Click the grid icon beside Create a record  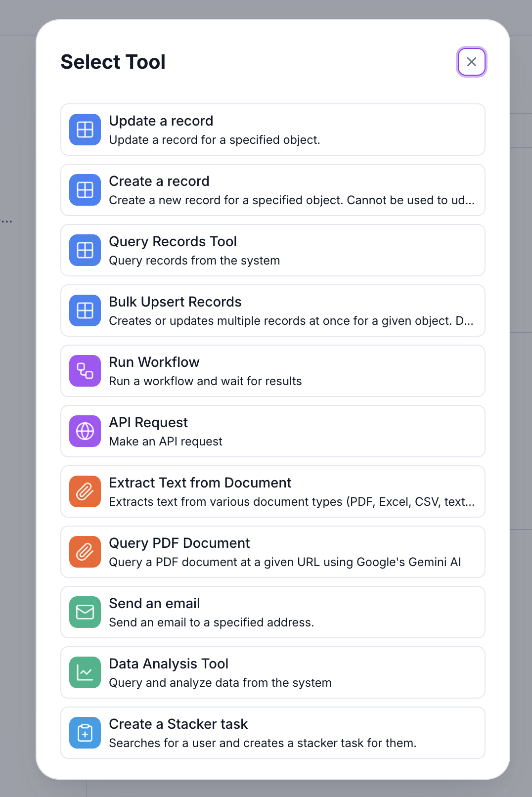[85, 190]
